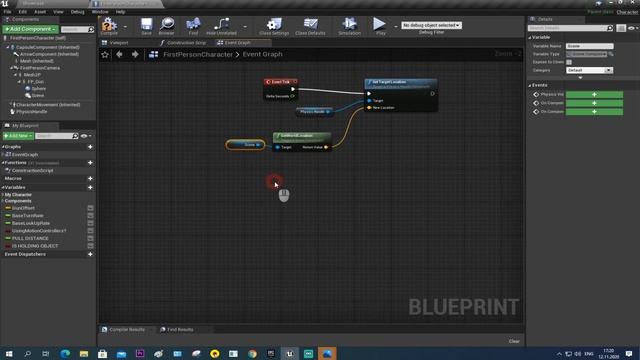Toggle visibility of BaseTurnRate variable
Viewport: 640px width, 360px height.
[90, 216]
